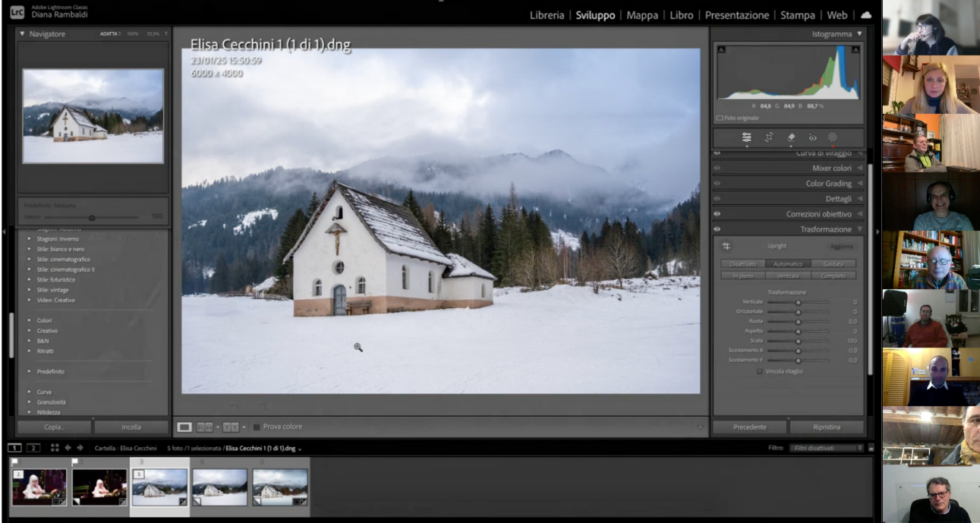Enable Vincola ritaglio checkbox
This screenshot has height=523, width=980.
tap(760, 371)
